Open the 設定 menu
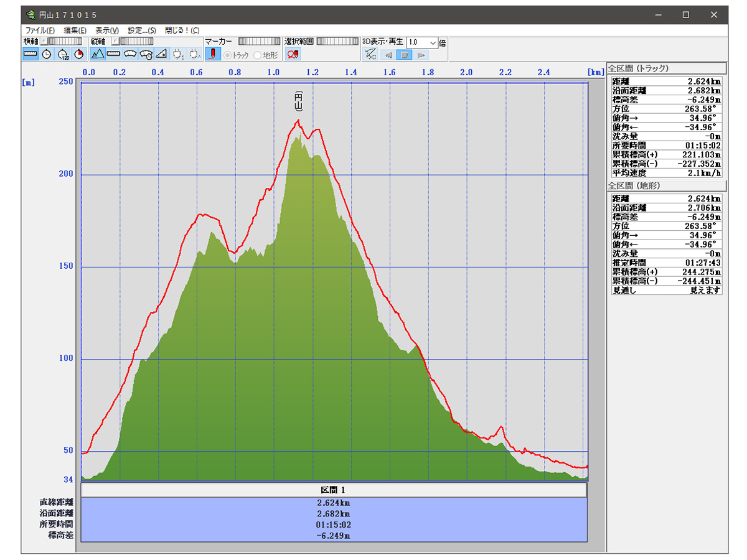Viewport: 747px width, 560px height. (142, 30)
